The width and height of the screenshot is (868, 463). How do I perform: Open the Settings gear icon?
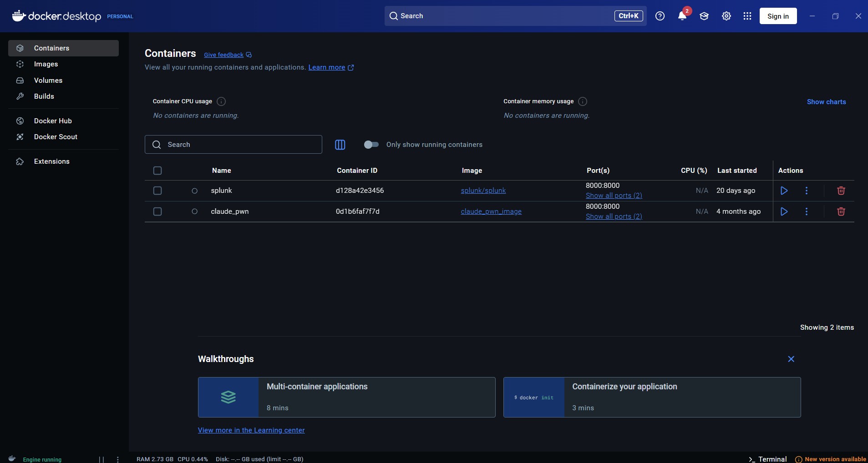[726, 16]
